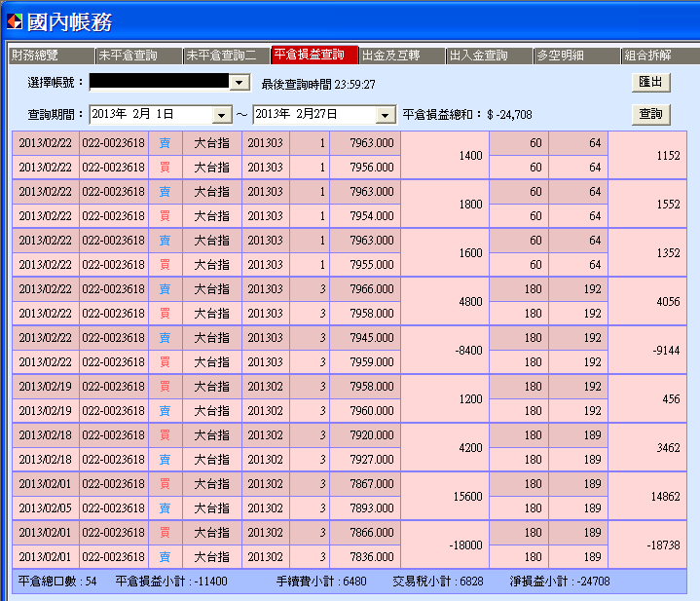The image size is (700, 601).
Task: Click the profit cell 15600
Action: click(445, 496)
